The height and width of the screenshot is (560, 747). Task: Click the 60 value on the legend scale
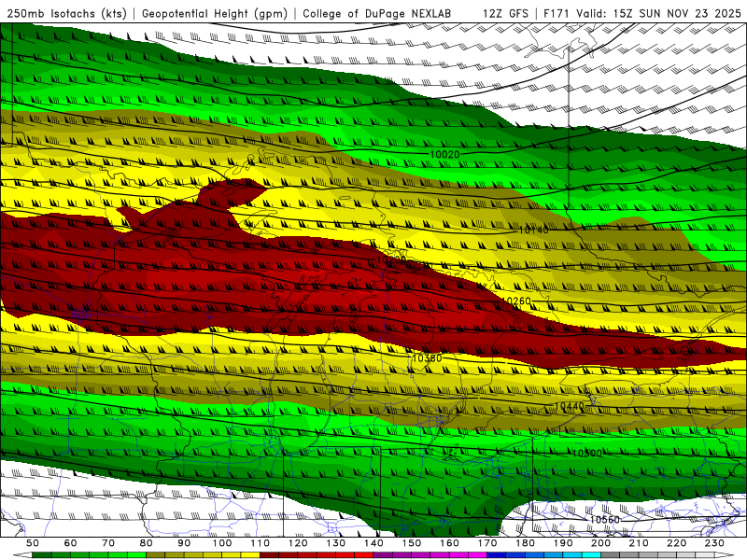(x=70, y=543)
